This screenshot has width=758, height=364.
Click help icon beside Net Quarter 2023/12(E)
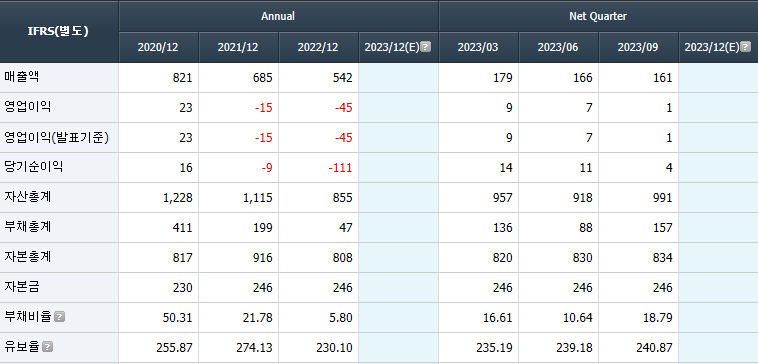click(x=746, y=47)
